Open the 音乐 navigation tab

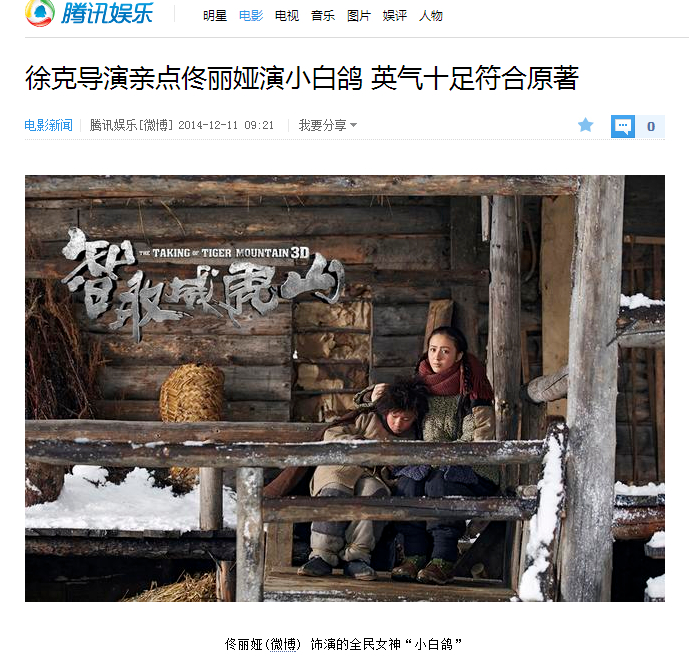tap(323, 16)
